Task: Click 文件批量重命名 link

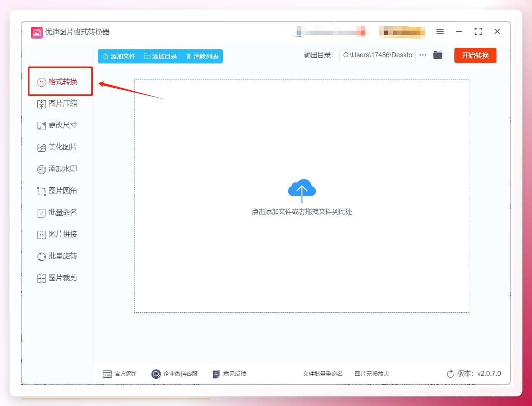Action: coord(323,374)
